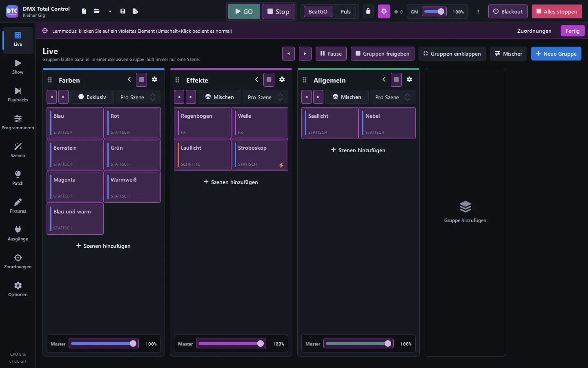The height and width of the screenshot is (368, 588).
Task: Click the blue Neue Gruppe button
Action: pyautogui.click(x=556, y=54)
